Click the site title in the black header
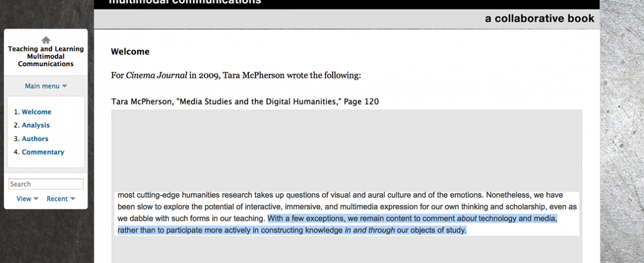The image size is (644, 263). 185,2
